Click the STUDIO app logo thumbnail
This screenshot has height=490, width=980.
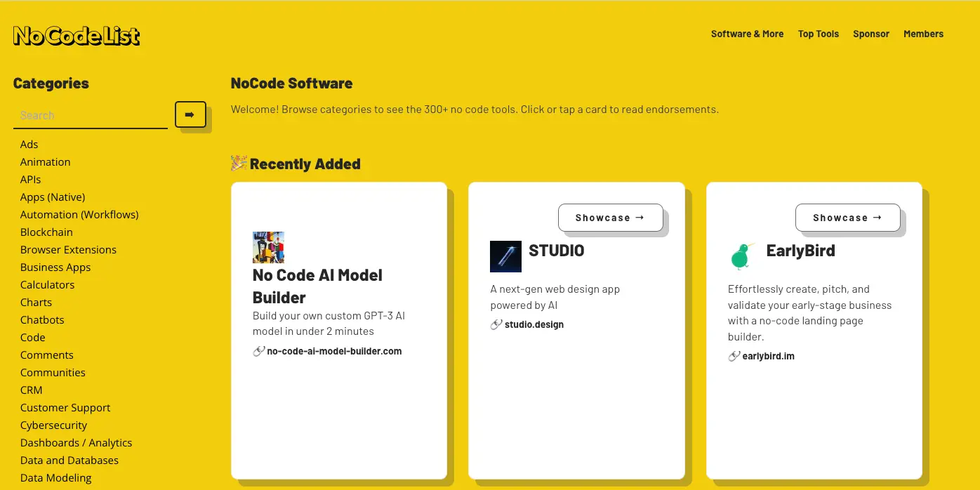pos(505,256)
